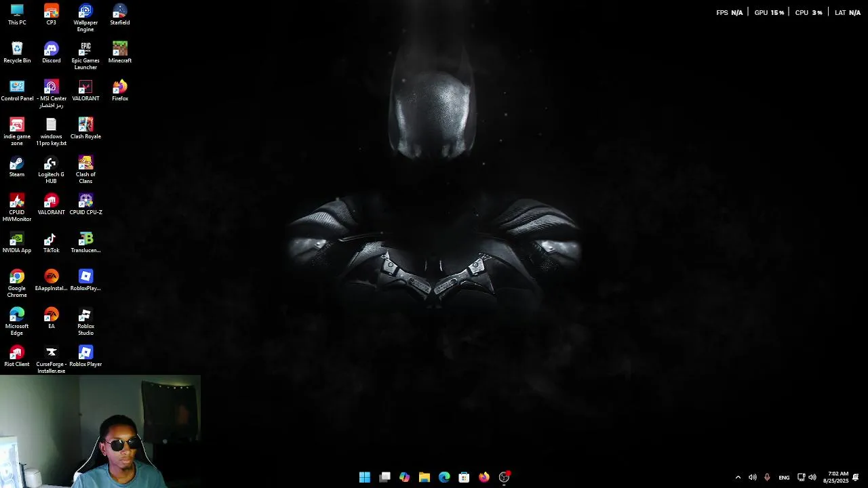Open the Clash Royale shortcut
The width and height of the screenshot is (868, 488).
pos(85,128)
